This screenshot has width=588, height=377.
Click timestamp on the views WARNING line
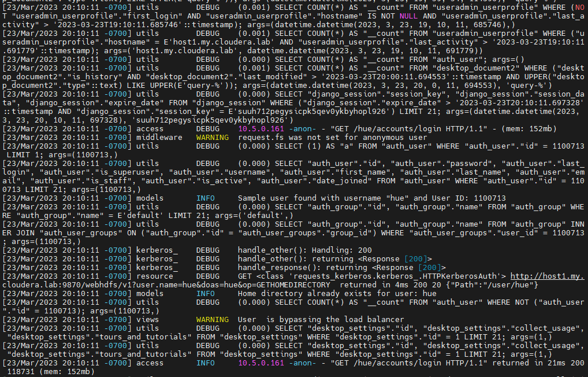(67, 320)
